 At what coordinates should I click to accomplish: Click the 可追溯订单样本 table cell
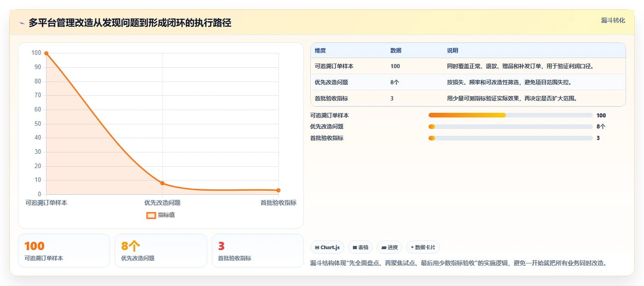334,66
